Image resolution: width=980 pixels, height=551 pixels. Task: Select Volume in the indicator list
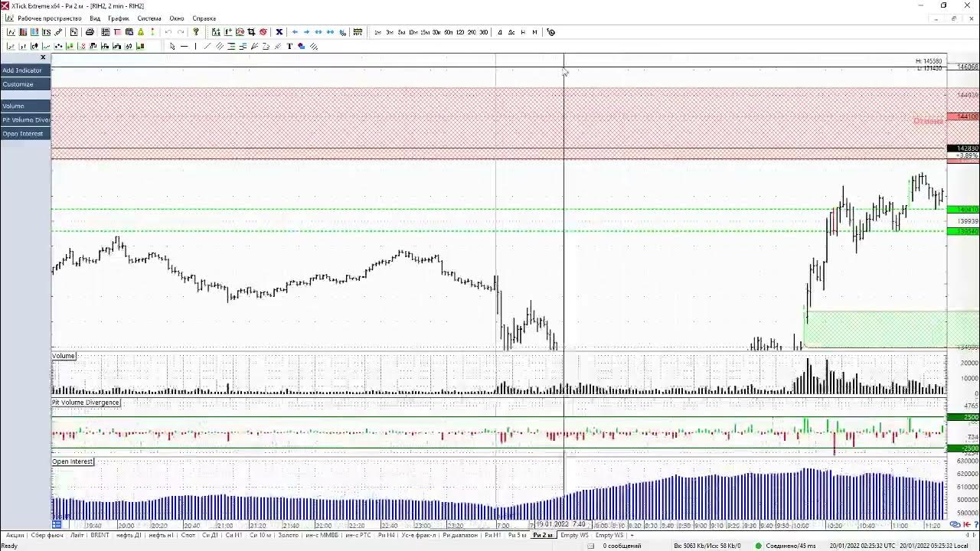25,106
